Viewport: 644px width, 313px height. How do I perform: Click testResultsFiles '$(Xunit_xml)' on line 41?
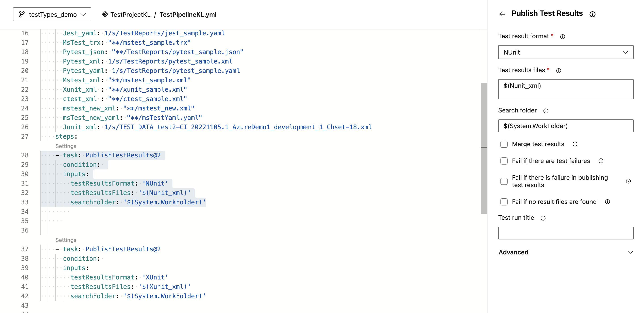click(x=130, y=287)
